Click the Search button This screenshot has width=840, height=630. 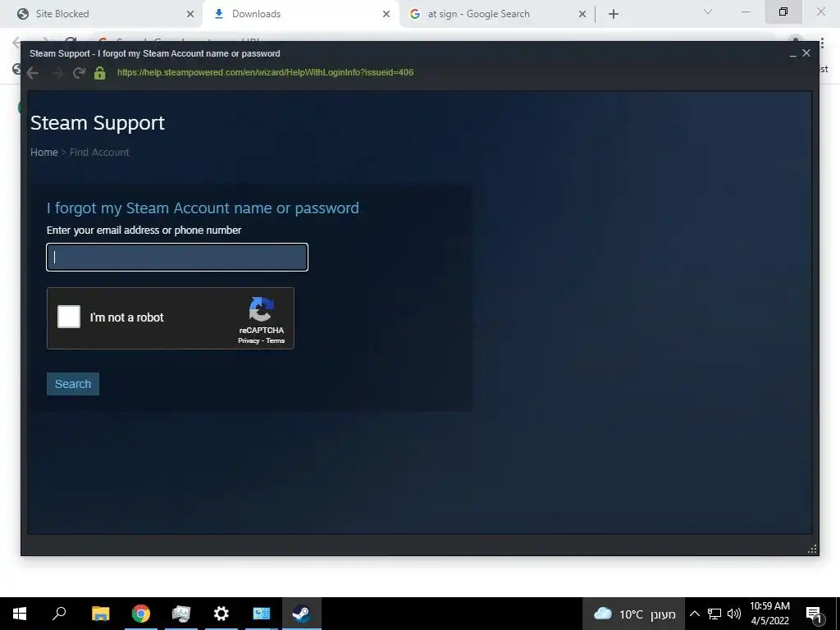pyautogui.click(x=73, y=384)
